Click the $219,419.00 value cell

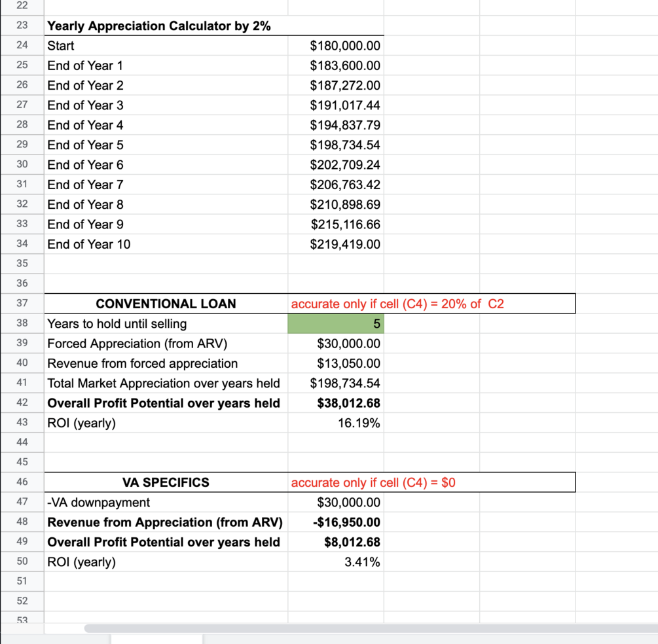[336, 244]
